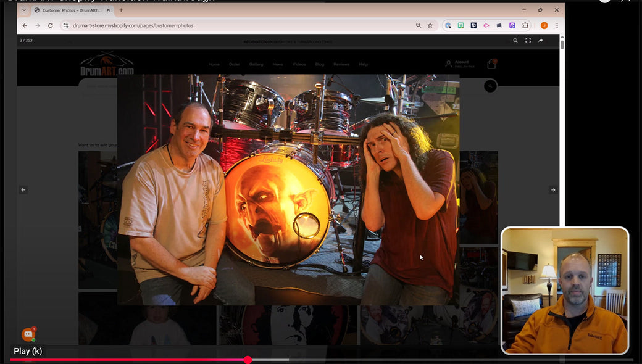Expand the tab search dropdown arrow

click(x=24, y=10)
